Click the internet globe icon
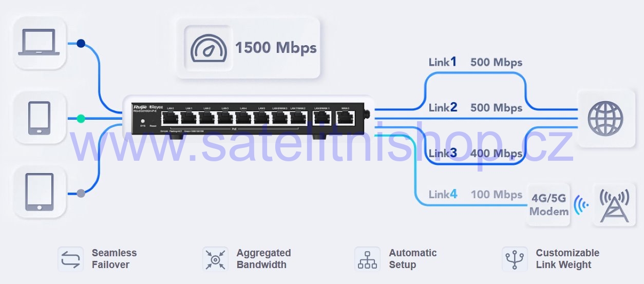644x284 pixels. click(605, 119)
